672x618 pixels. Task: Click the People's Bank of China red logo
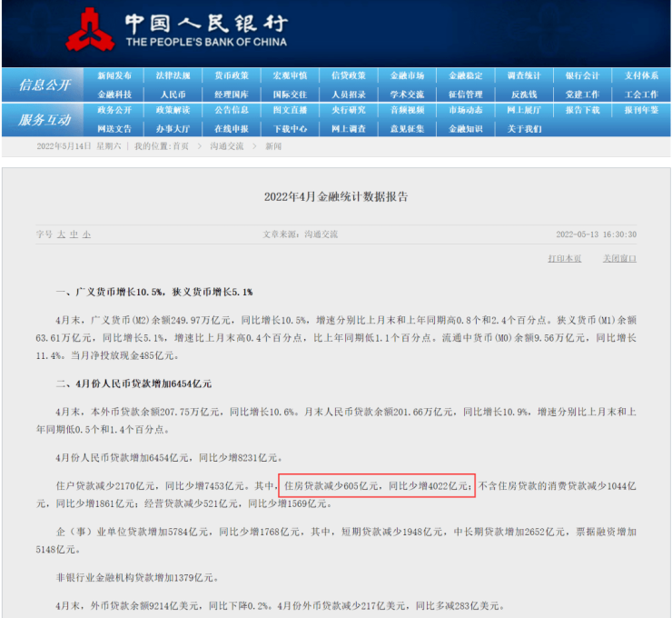(90, 30)
